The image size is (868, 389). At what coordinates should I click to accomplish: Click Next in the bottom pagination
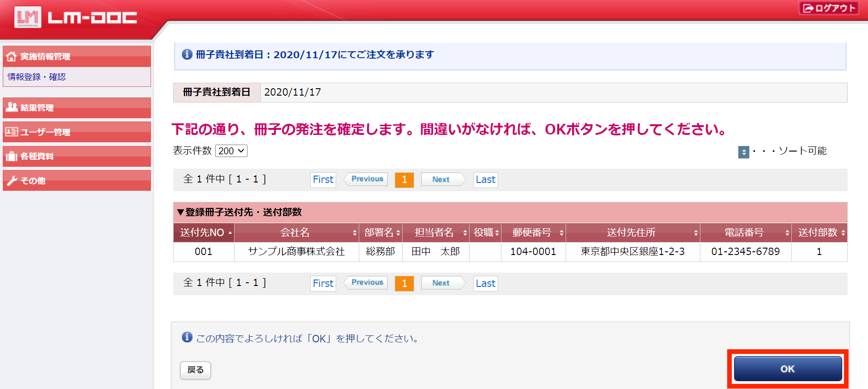pos(441,283)
